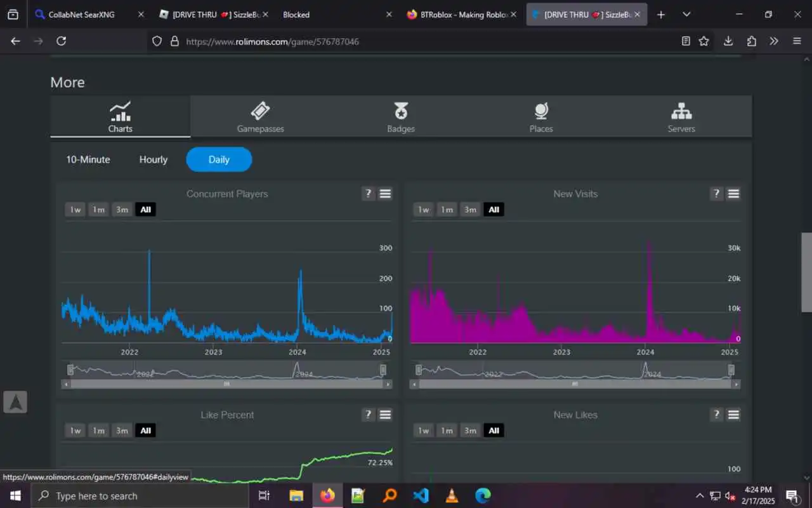Set New Visits range to All
812x508 pixels.
click(x=494, y=210)
